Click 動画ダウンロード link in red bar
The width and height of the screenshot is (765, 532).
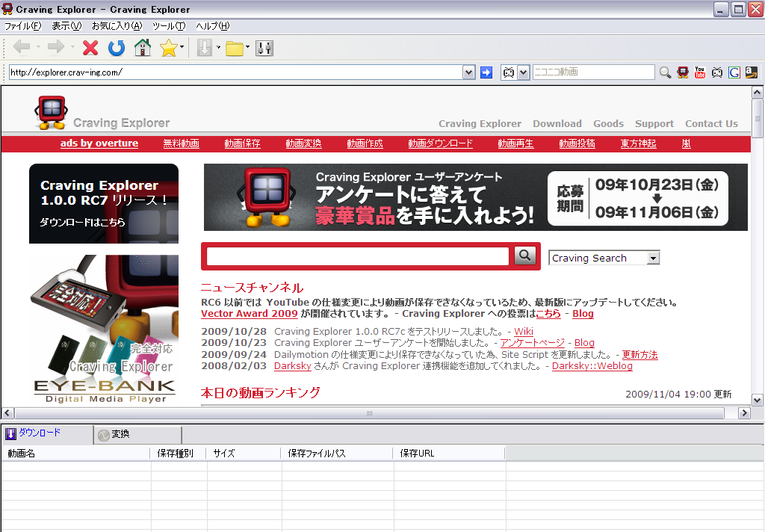coord(441,143)
